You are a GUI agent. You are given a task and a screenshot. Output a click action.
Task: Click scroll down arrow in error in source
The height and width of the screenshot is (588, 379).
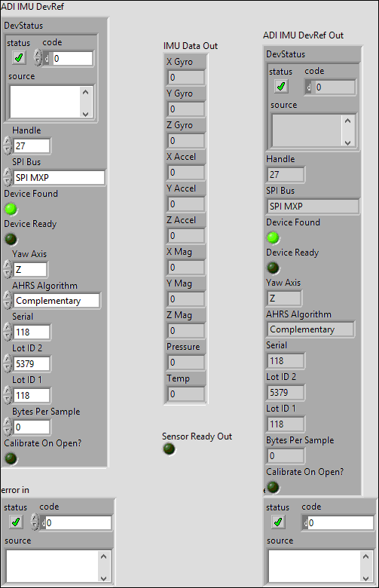[x=104, y=578]
